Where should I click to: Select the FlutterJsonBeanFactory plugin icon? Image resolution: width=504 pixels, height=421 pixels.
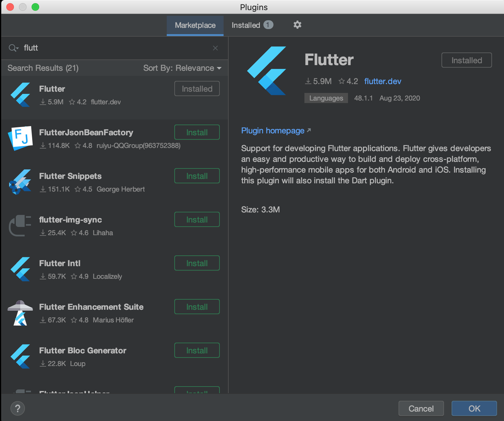21,138
